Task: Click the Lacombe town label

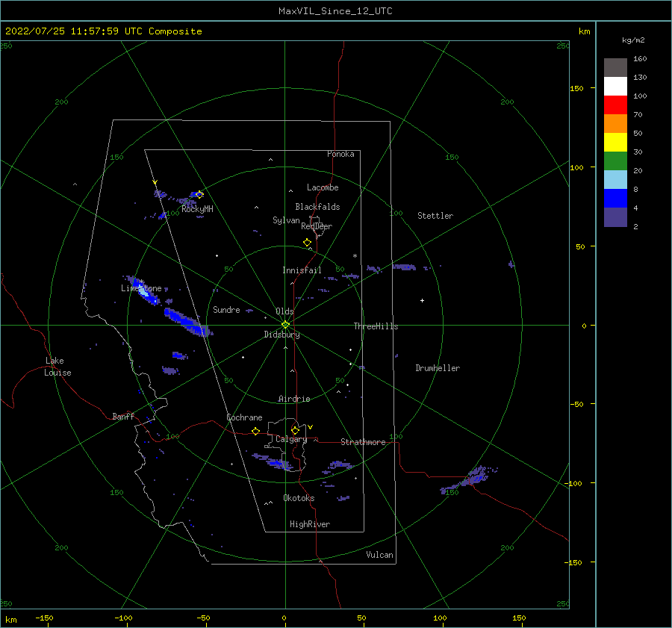Action: [x=323, y=187]
